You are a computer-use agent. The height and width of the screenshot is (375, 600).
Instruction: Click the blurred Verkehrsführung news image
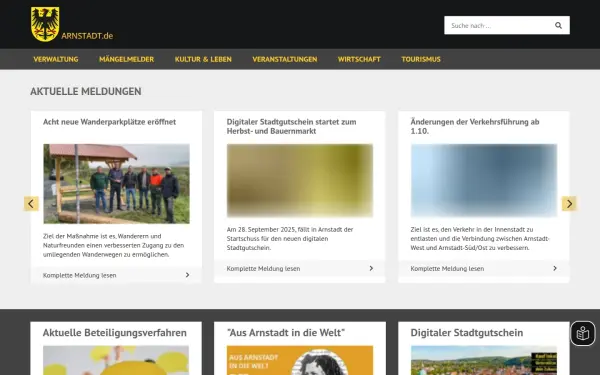click(484, 181)
